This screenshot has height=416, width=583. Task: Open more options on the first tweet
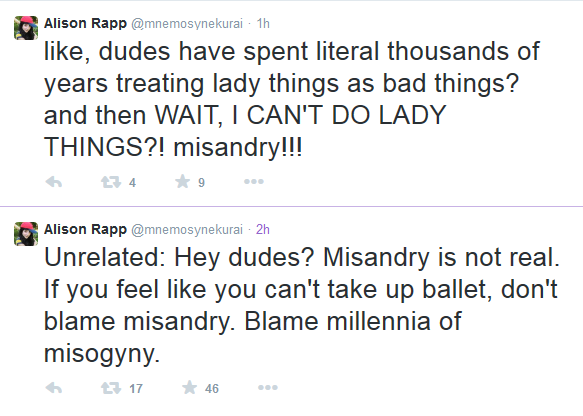click(254, 181)
